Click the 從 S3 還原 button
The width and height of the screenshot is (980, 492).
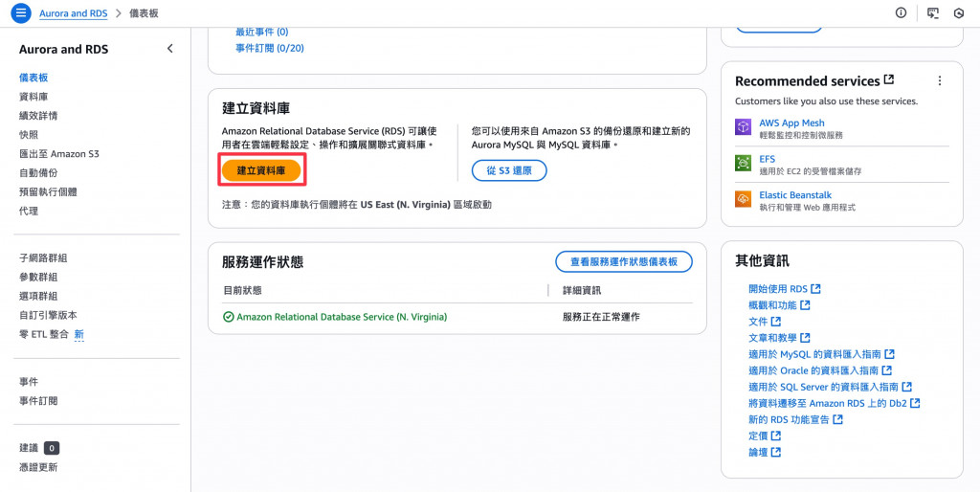pos(509,170)
